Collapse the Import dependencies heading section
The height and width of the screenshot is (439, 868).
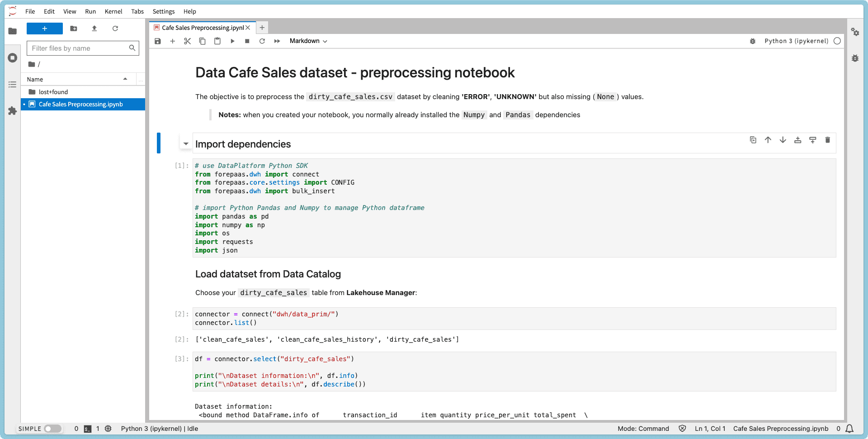click(186, 144)
